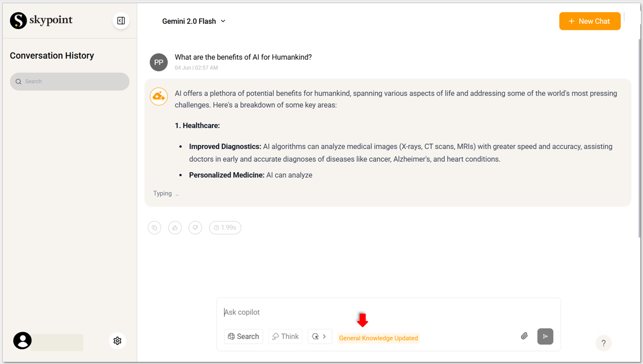Viewport: 643px width, 364px height.
Task: Give the response a thumbs up
Action: pos(175,227)
